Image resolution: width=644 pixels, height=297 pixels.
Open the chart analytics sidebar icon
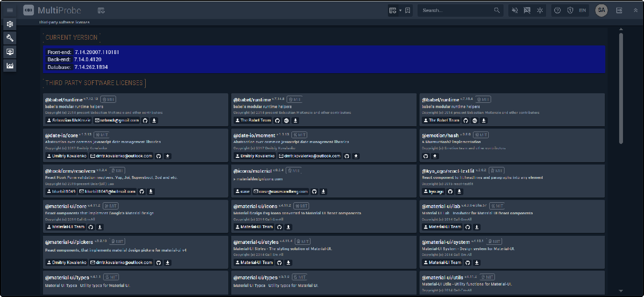click(10, 66)
